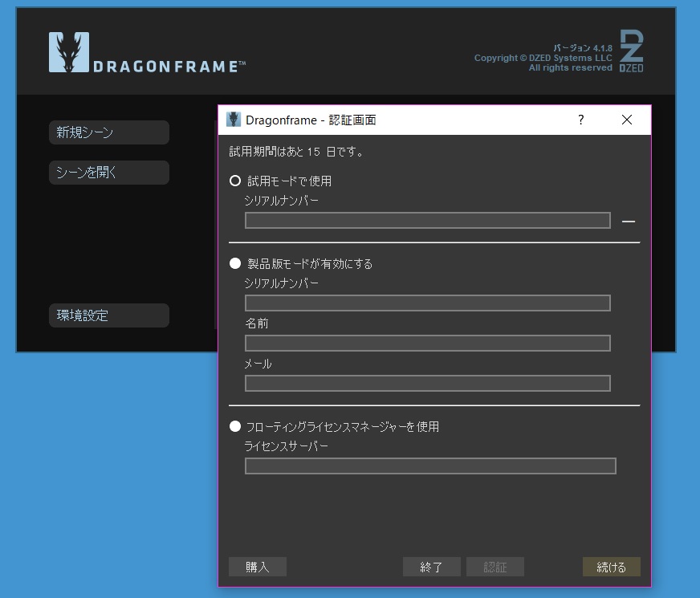This screenshot has height=598, width=700.
Task: Select the フローティングライセンスマネージャーを使用 radio button
Action: [235, 426]
